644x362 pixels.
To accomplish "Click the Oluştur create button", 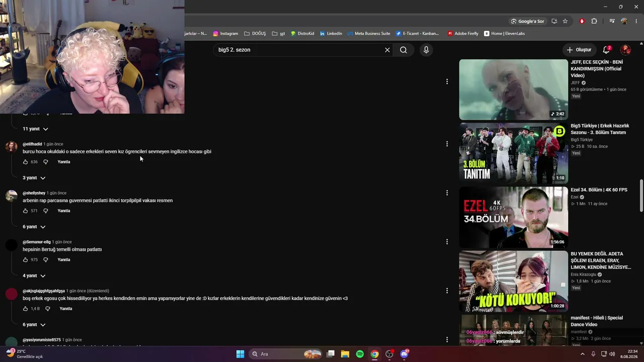I will (579, 50).
